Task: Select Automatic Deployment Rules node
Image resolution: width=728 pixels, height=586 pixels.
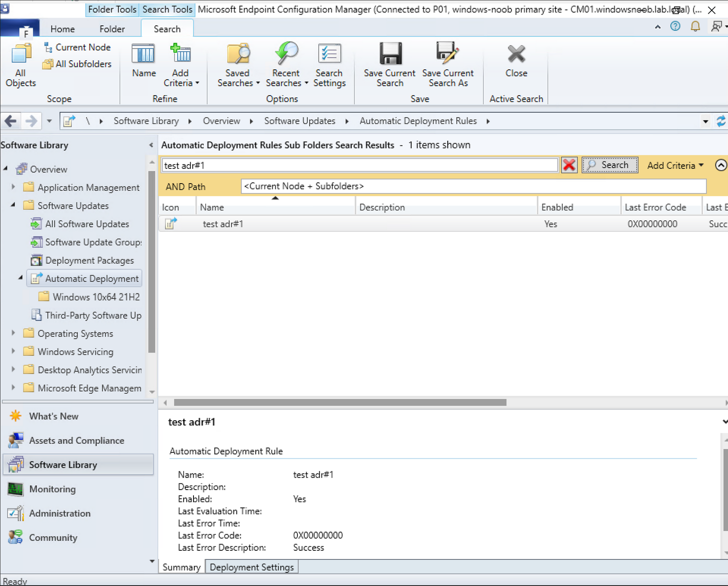Action: (84, 279)
